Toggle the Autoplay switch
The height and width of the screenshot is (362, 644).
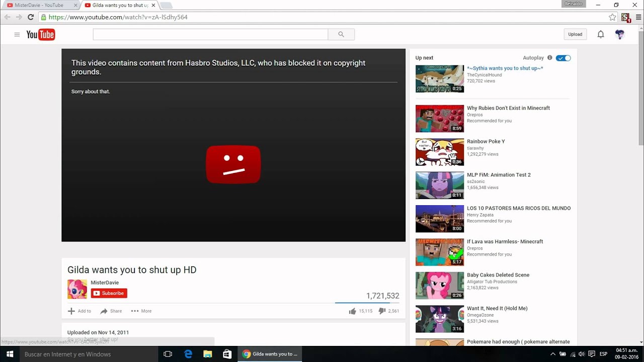pos(563,58)
